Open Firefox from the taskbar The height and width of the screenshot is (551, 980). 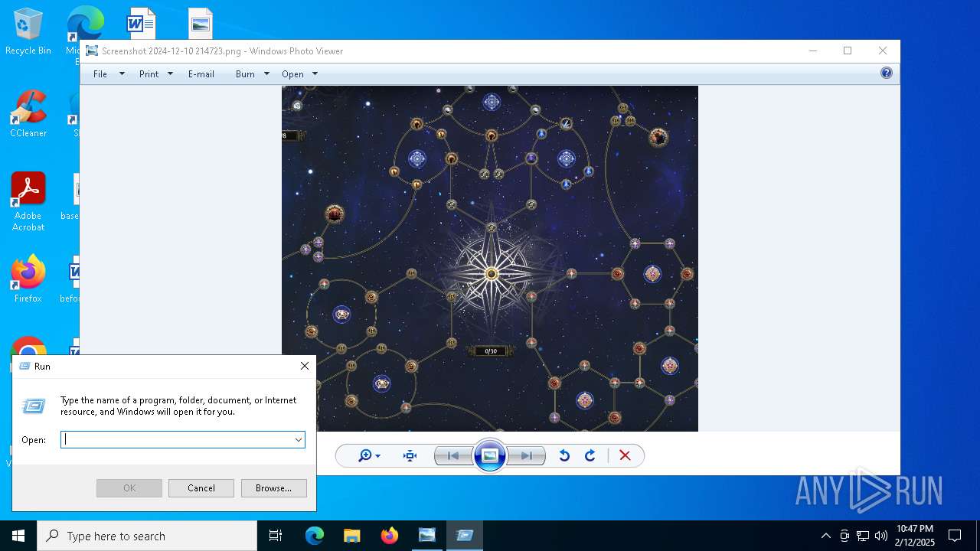click(389, 536)
